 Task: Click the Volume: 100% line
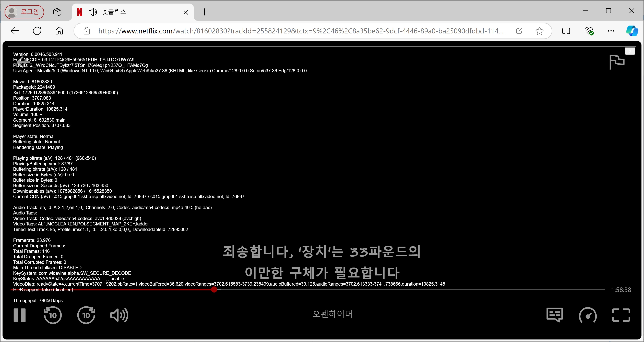[28, 114]
